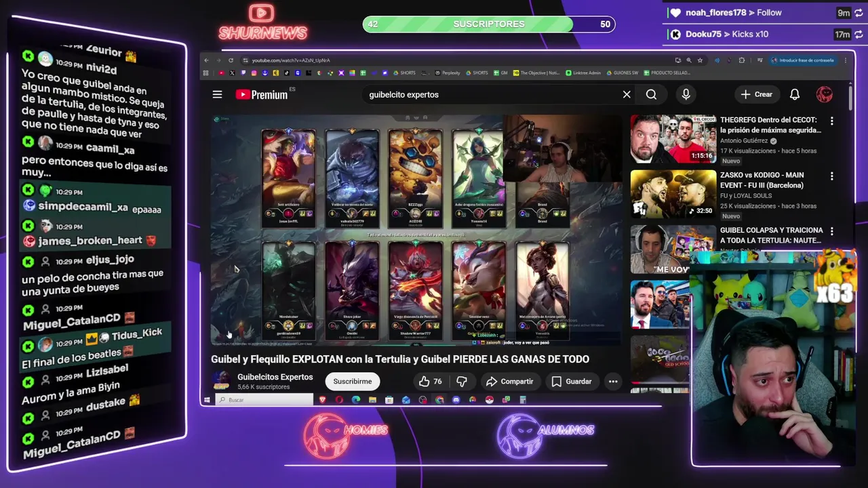Image resolution: width=868 pixels, height=488 pixels.
Task: Open video titled ZASKO vs KODIGO - MAIN EVENT
Action: click(762, 180)
